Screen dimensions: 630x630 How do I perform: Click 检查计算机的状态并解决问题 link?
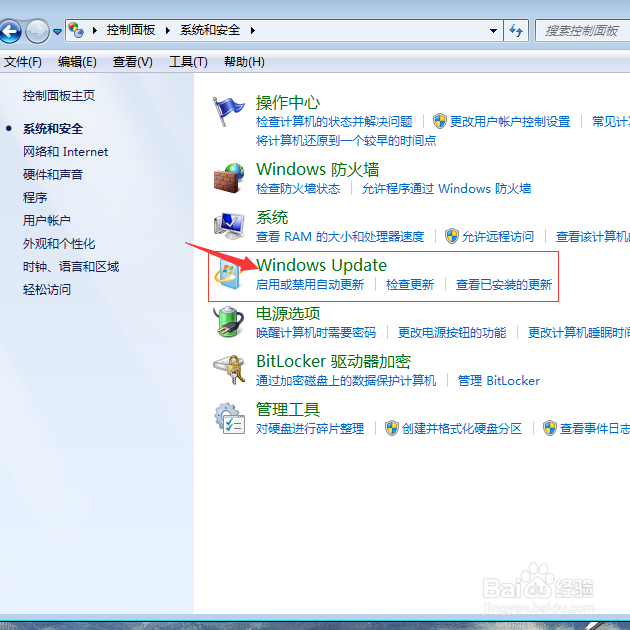334,121
